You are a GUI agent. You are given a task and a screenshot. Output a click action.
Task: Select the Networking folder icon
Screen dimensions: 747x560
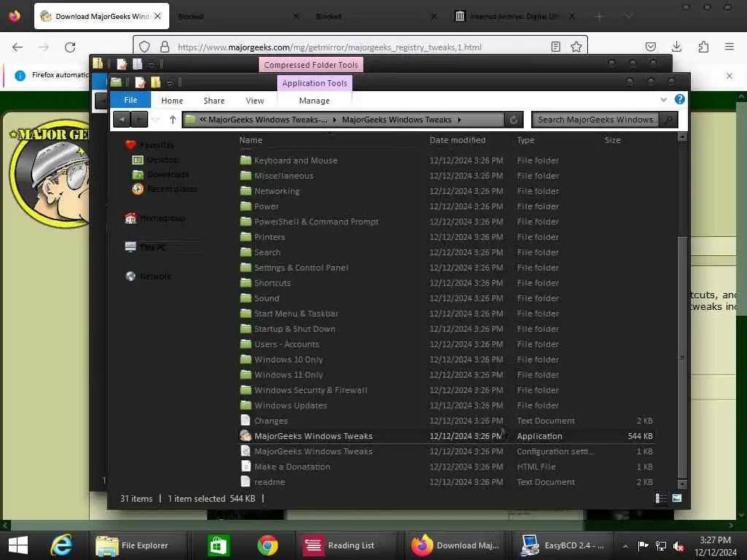(x=245, y=191)
